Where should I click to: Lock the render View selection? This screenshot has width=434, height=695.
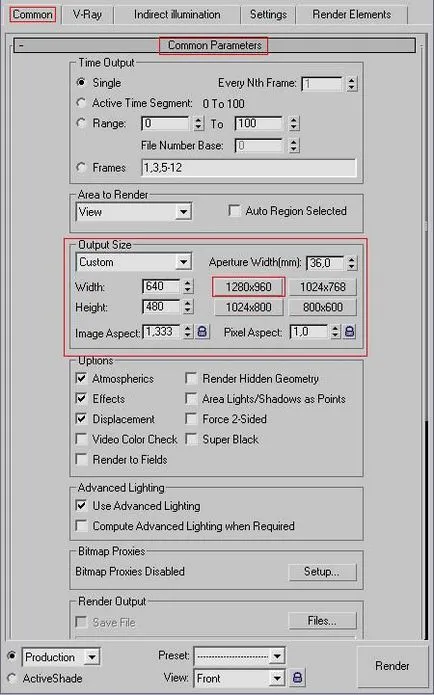(x=297, y=678)
